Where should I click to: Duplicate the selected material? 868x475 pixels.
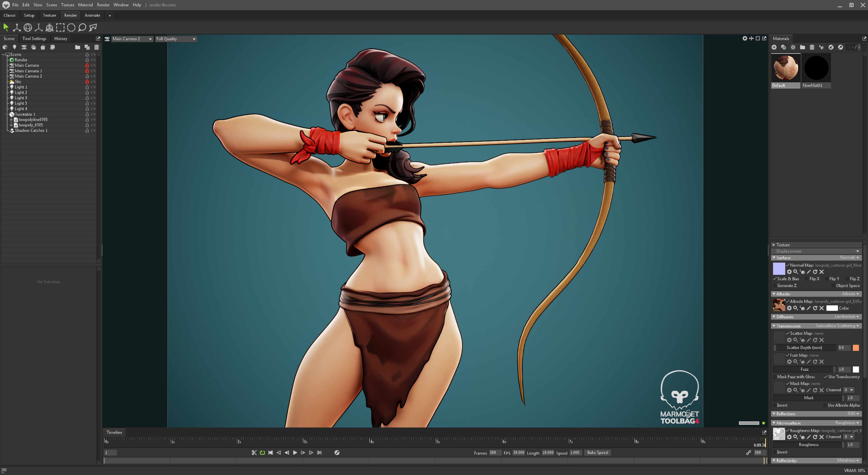click(783, 47)
